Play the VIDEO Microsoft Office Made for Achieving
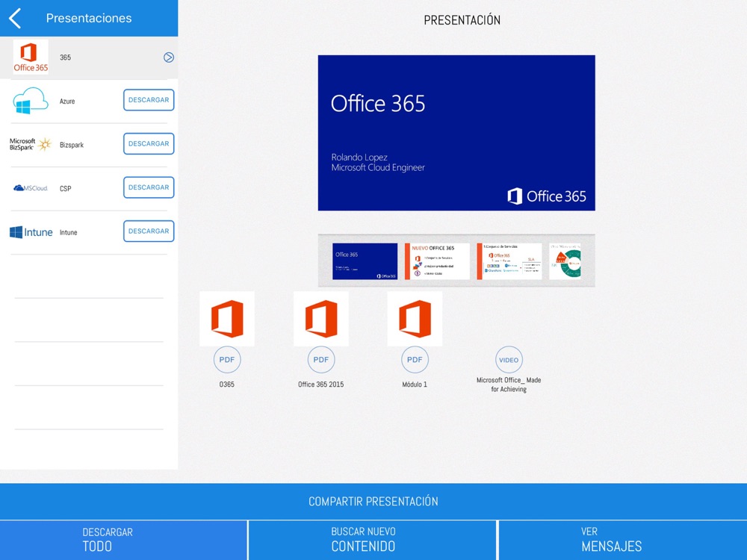The image size is (747, 560). pos(509,360)
